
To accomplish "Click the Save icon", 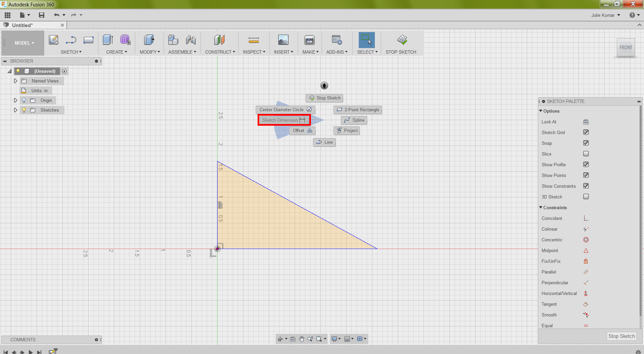I will point(42,15).
